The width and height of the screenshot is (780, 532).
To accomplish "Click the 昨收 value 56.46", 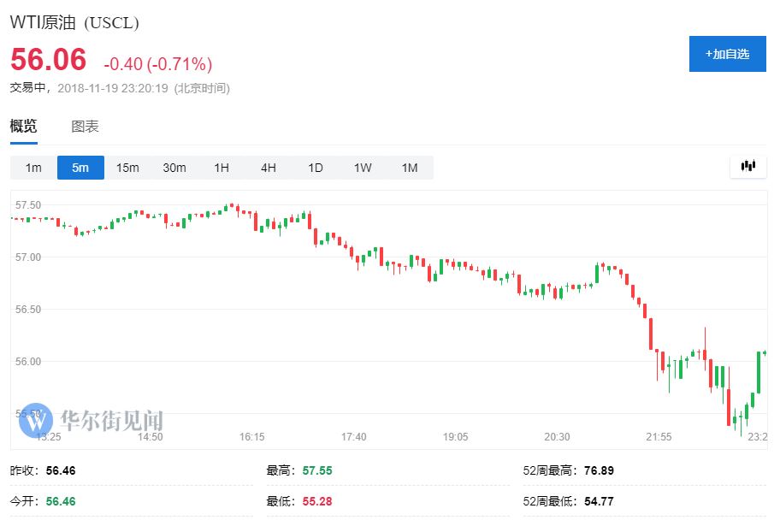I will [x=61, y=470].
